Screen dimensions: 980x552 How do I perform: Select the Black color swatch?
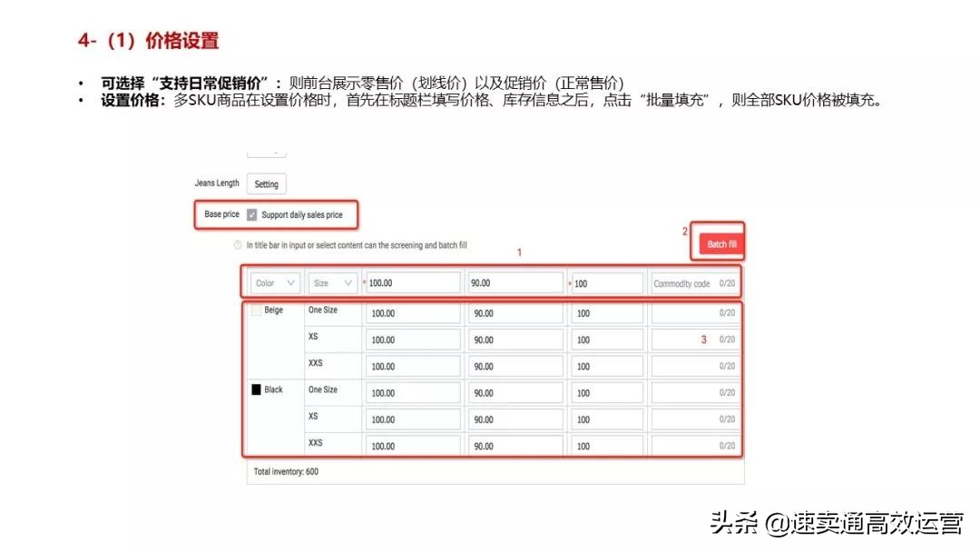coord(257,389)
